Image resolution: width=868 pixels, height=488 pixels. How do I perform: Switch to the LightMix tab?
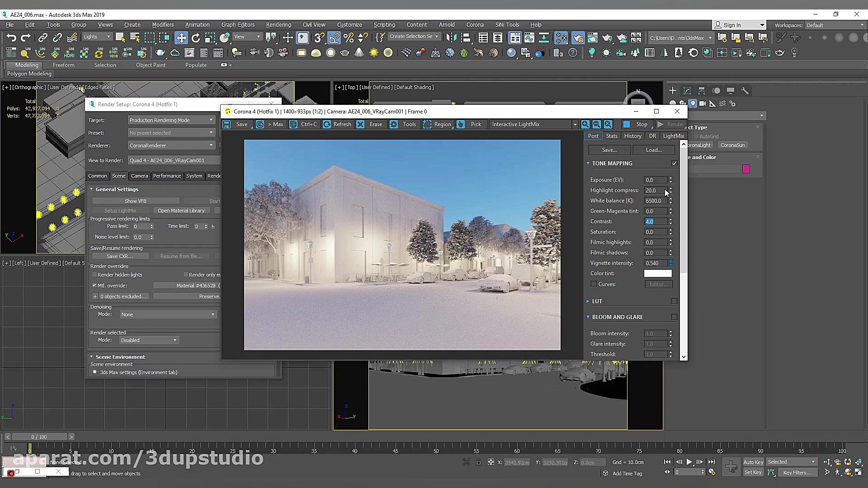tap(673, 136)
